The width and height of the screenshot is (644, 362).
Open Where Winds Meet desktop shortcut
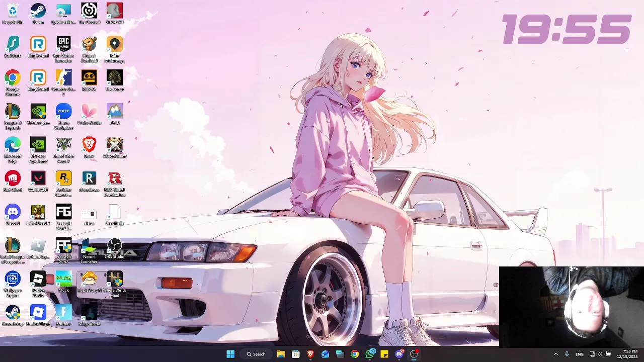(115, 285)
